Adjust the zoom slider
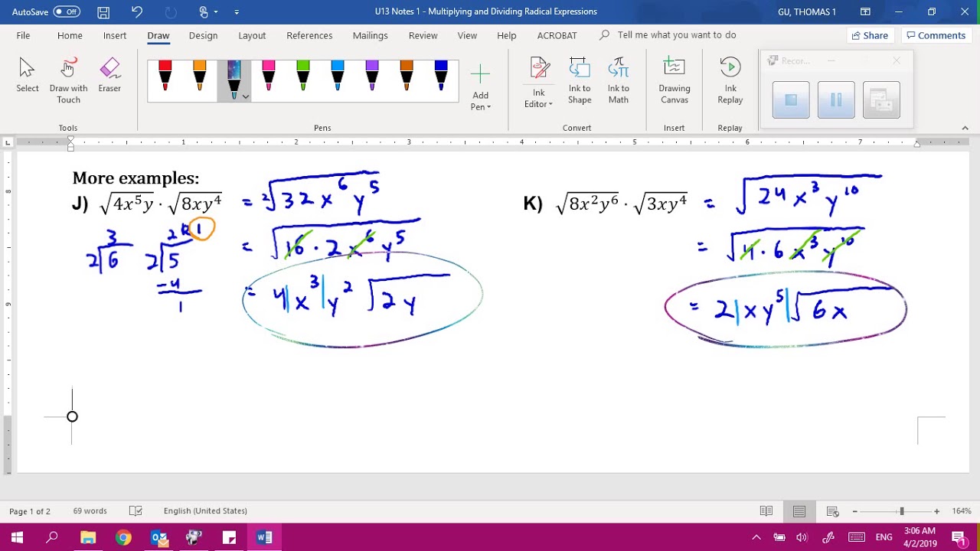The height and width of the screenshot is (551, 980). 901,511
